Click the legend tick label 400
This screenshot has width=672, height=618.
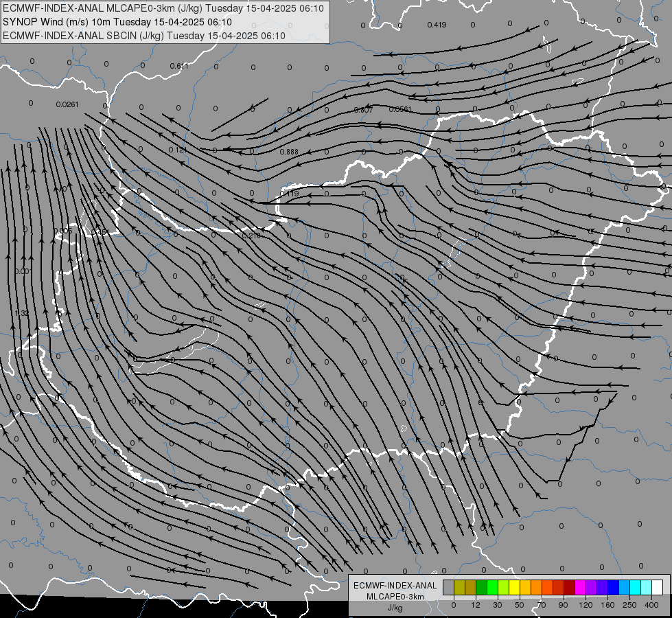651,605
